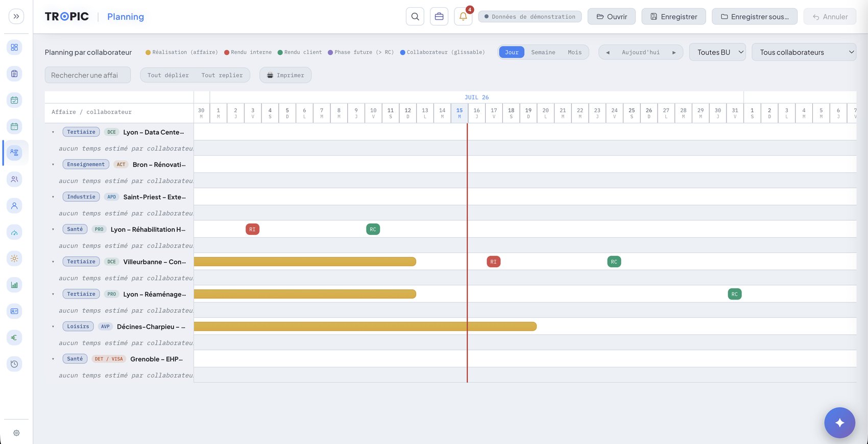The image size is (868, 444).
Task: Open the history clock sidebar icon
Action: (x=14, y=364)
